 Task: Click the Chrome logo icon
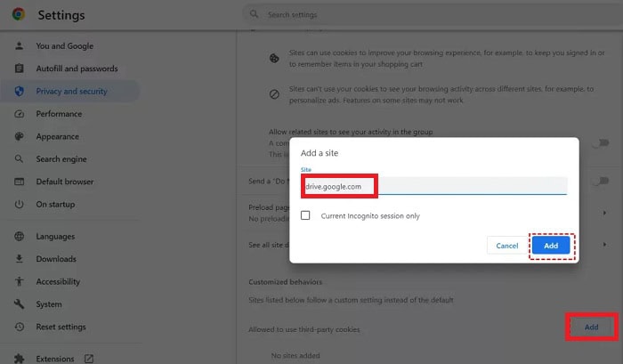[x=19, y=14]
